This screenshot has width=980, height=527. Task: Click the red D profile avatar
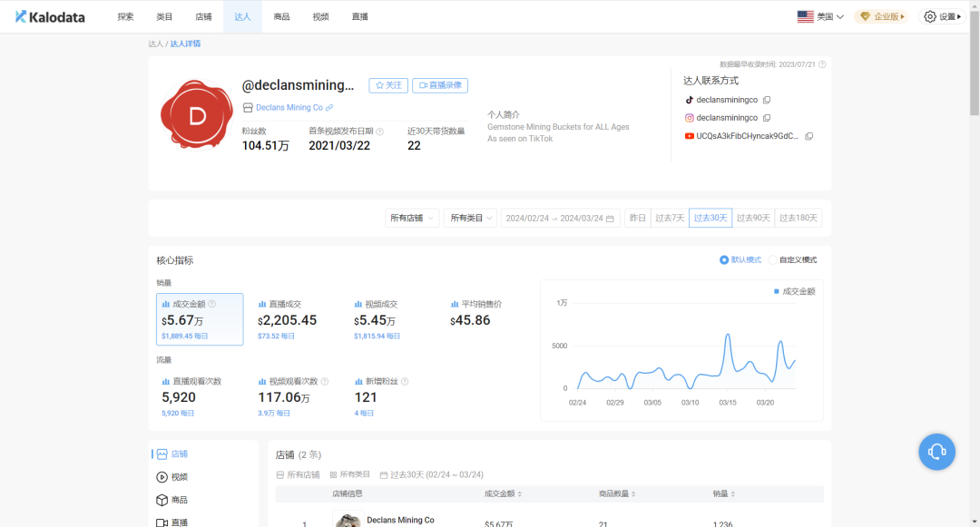pyautogui.click(x=197, y=115)
